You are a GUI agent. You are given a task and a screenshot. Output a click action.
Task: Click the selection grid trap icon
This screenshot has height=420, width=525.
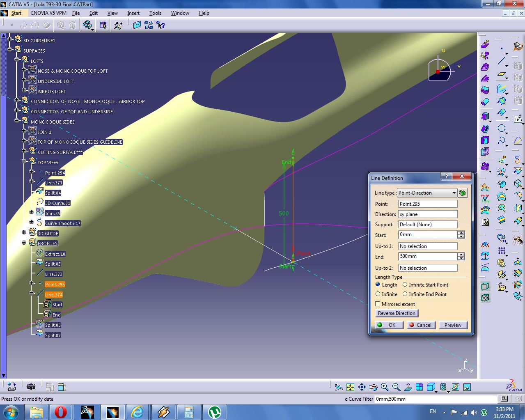103,25
